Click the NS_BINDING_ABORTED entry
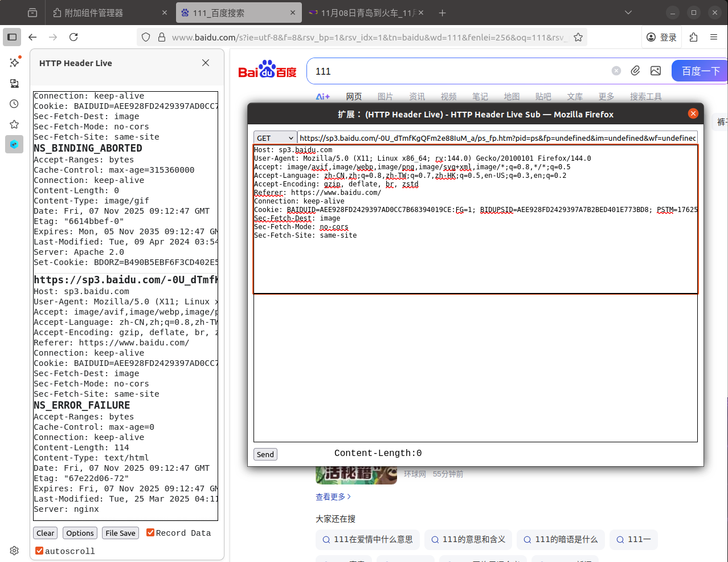This screenshot has width=728, height=562. (88, 148)
